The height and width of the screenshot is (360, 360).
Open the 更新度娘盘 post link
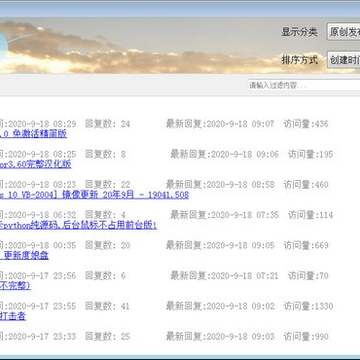tap(24, 256)
